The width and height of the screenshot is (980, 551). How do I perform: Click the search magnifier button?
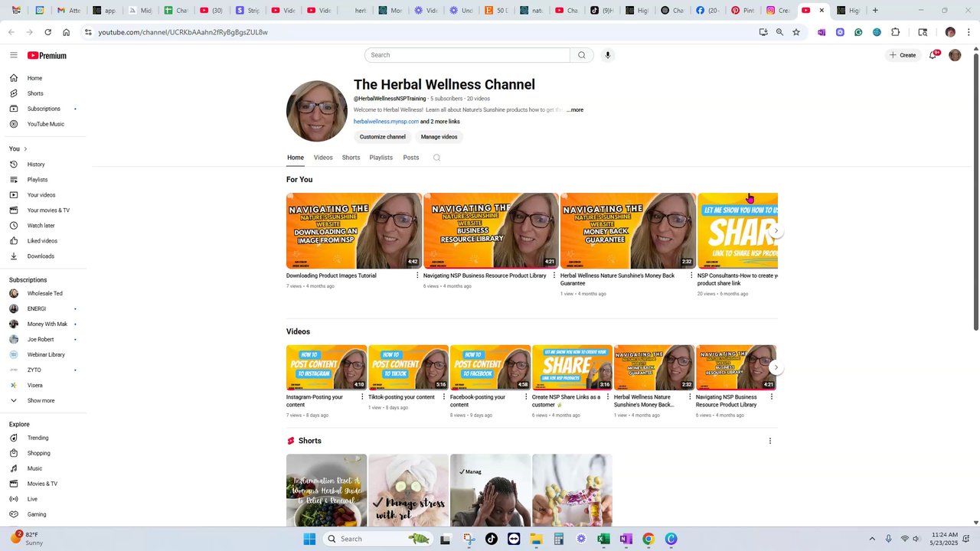tap(582, 55)
